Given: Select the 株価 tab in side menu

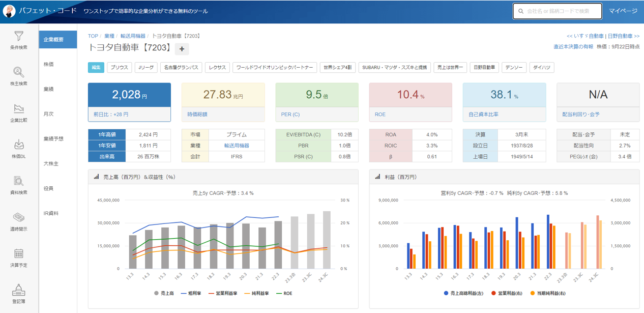Looking at the screenshot, I should (x=49, y=64).
